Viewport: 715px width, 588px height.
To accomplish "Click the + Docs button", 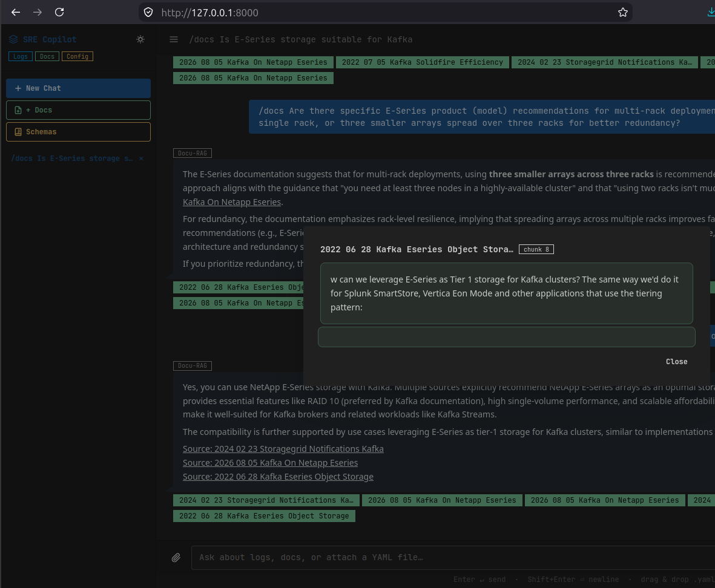I will point(79,110).
